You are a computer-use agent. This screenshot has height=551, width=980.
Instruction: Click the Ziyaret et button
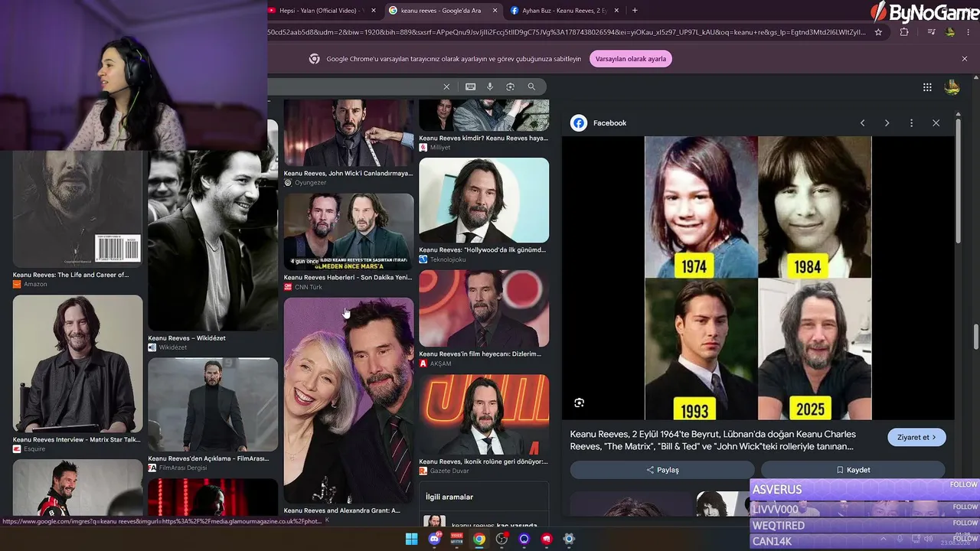point(916,438)
